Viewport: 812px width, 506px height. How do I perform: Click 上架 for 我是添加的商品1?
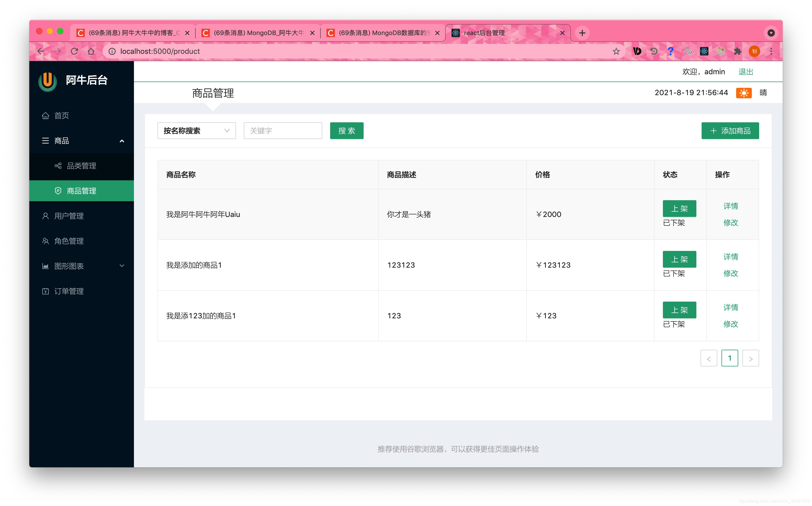click(679, 259)
